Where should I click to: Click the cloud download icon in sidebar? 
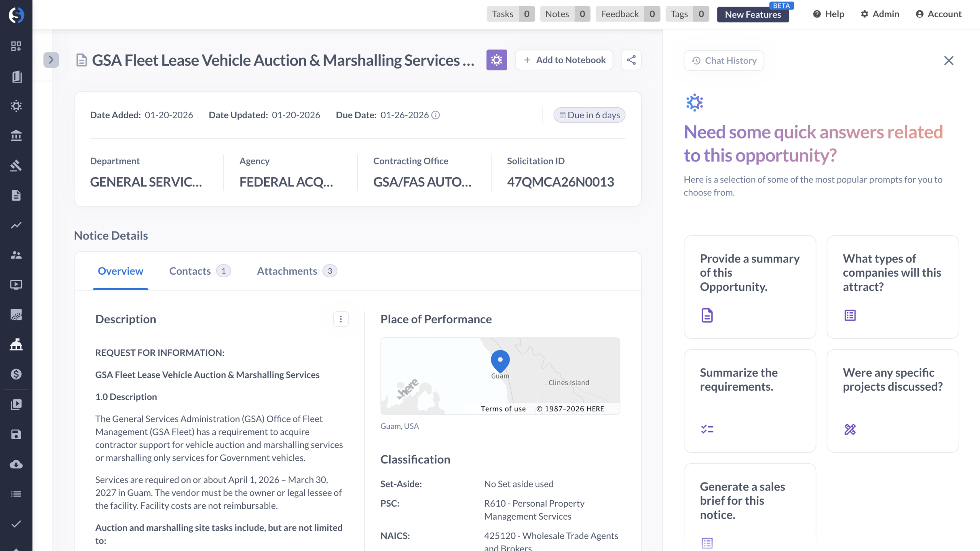[x=16, y=464]
